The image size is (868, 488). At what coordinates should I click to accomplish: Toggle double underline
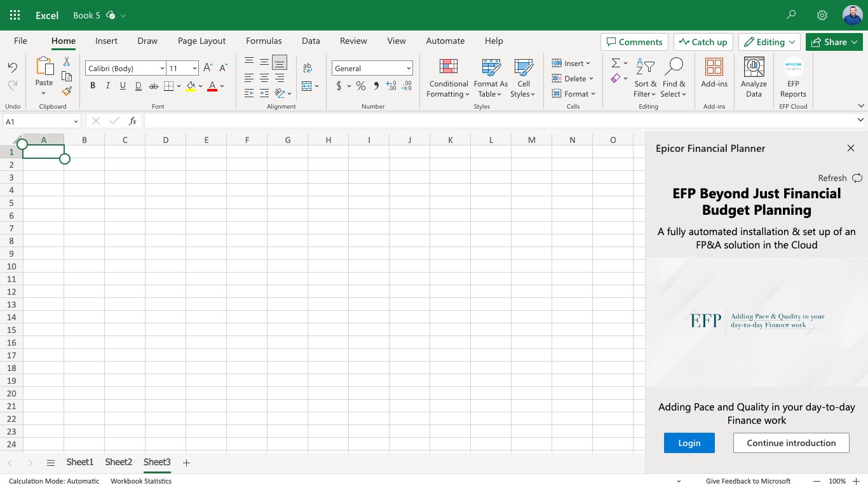click(x=139, y=86)
